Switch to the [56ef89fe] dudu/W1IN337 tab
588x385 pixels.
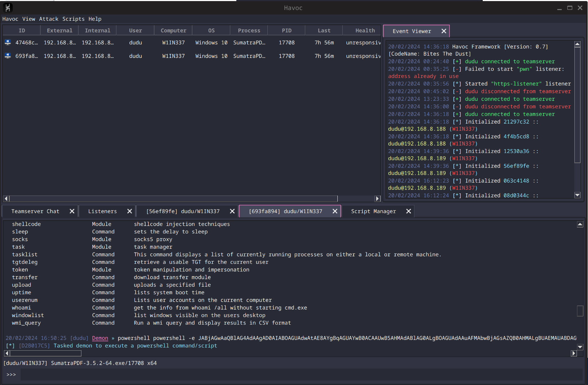tap(183, 211)
